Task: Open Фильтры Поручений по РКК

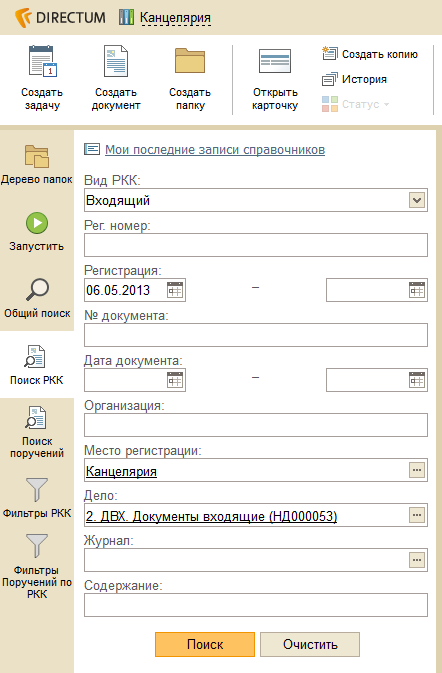Action: pyautogui.click(x=36, y=566)
